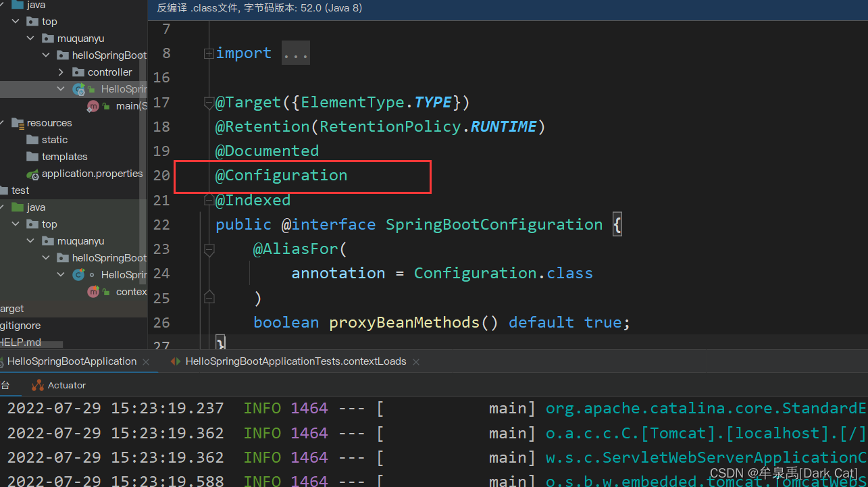Viewport: 868px width, 487px height.
Task: Click the @Indexed annotation on line 21
Action: pos(253,201)
